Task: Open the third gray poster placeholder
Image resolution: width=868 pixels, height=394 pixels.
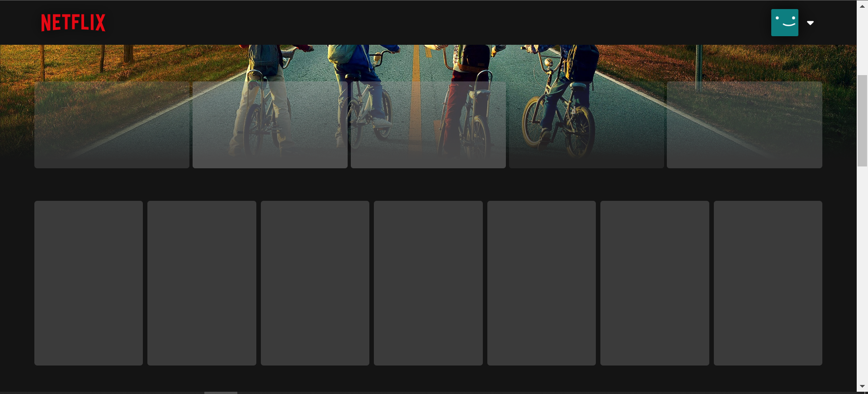Action: (x=315, y=283)
